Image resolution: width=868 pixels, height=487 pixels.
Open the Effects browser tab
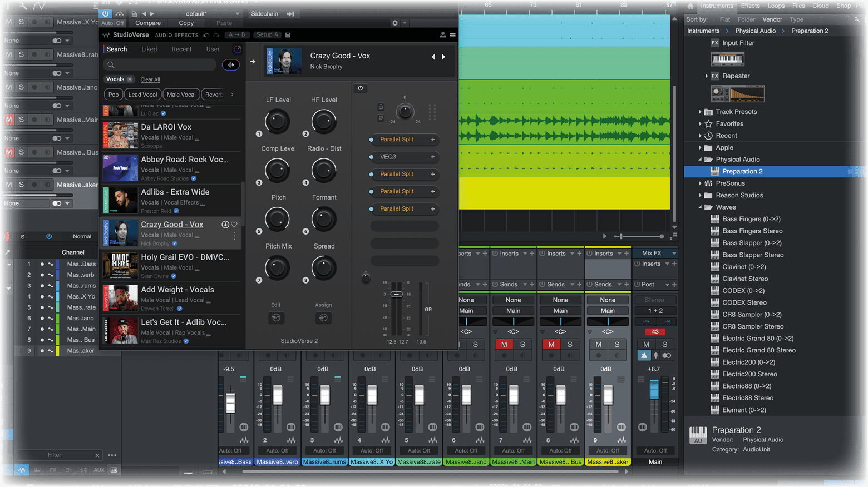[750, 6]
